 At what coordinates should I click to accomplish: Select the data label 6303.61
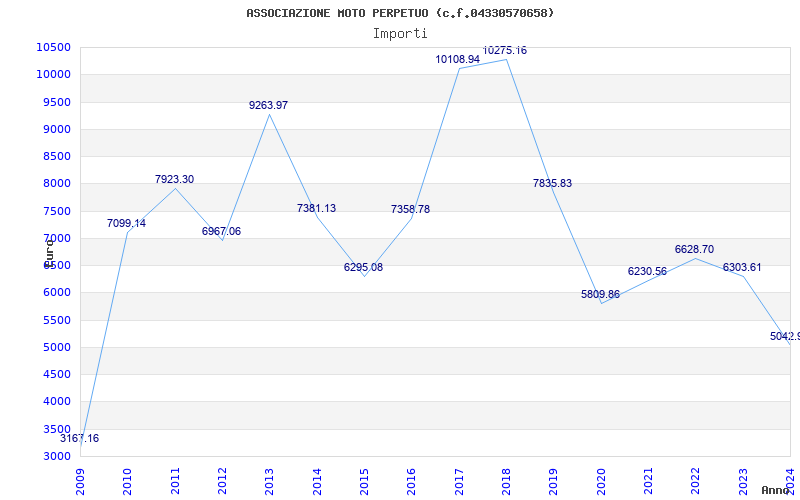(742, 267)
